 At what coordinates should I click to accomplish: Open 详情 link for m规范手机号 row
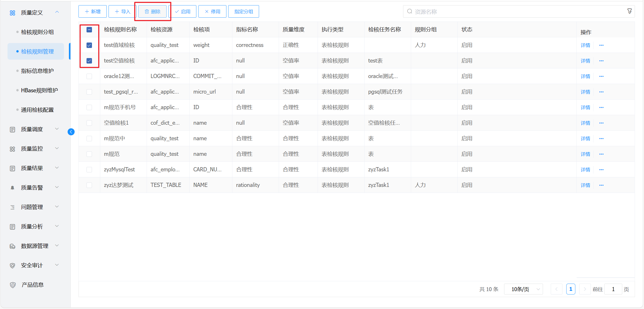tap(585, 107)
